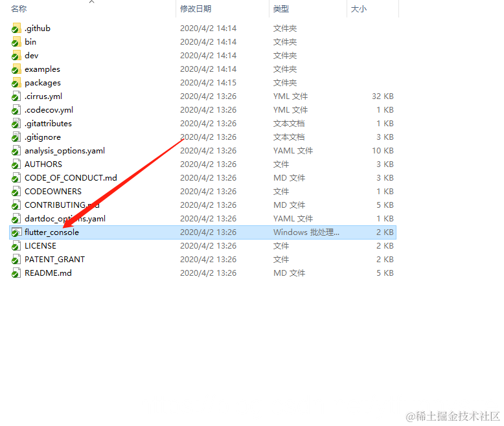Click the 文本文档 type of .gitattributes
504x426 pixels.
(x=289, y=124)
